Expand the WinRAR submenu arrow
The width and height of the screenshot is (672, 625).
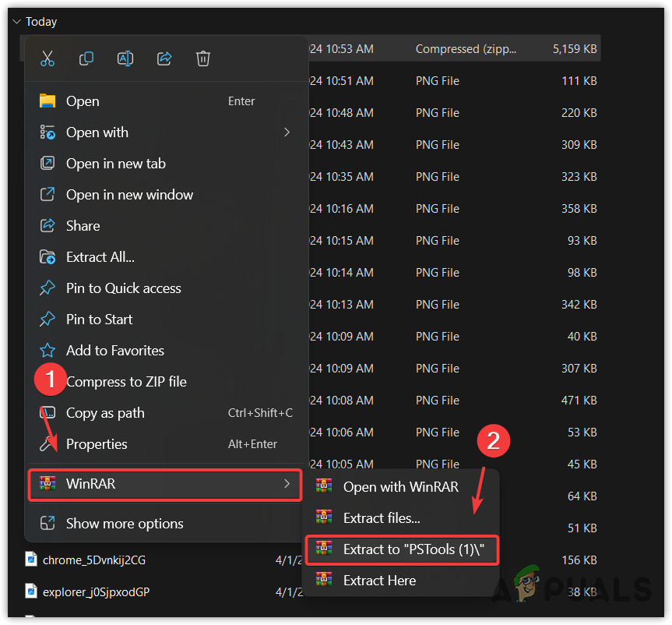point(287,483)
